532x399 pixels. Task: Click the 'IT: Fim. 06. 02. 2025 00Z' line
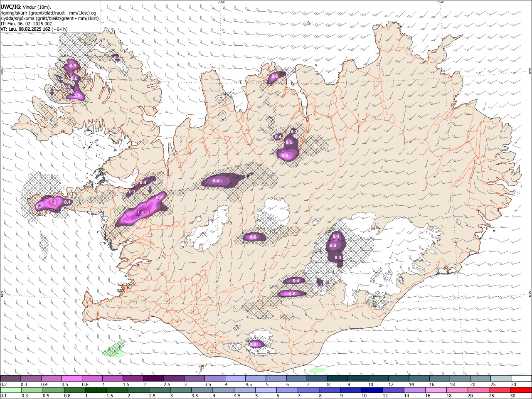coord(26,24)
